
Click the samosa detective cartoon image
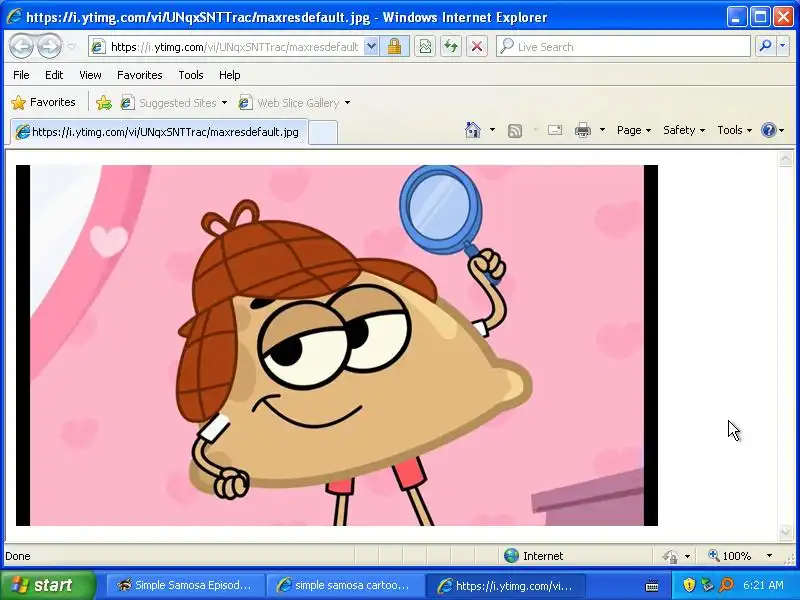[x=337, y=345]
